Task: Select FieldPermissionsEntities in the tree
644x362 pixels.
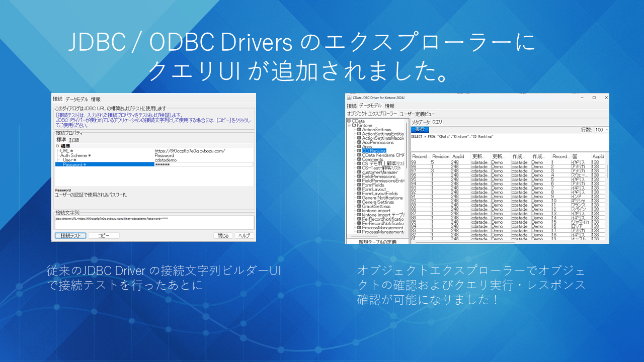Action: click(383, 180)
